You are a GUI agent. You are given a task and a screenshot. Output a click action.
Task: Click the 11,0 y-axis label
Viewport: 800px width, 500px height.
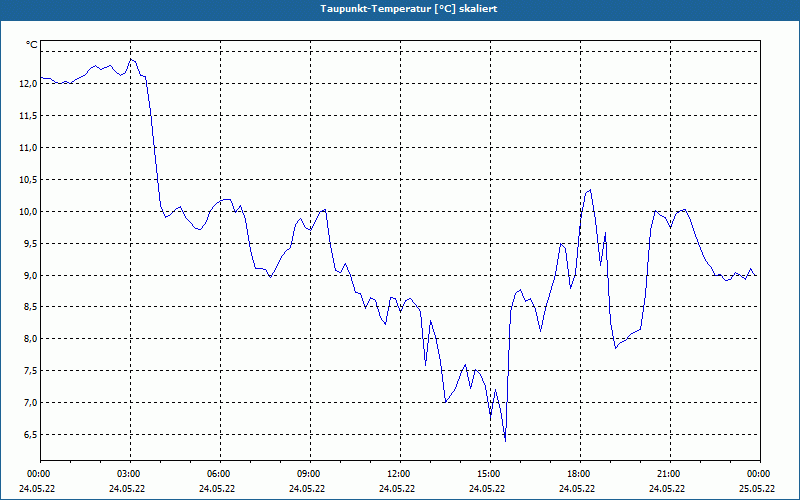28,148
